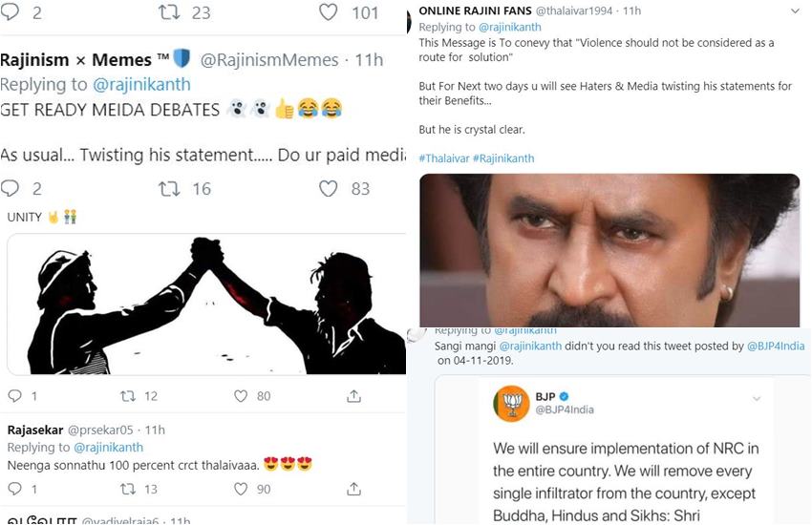Like the top tweet with 101 likes

(x=329, y=11)
